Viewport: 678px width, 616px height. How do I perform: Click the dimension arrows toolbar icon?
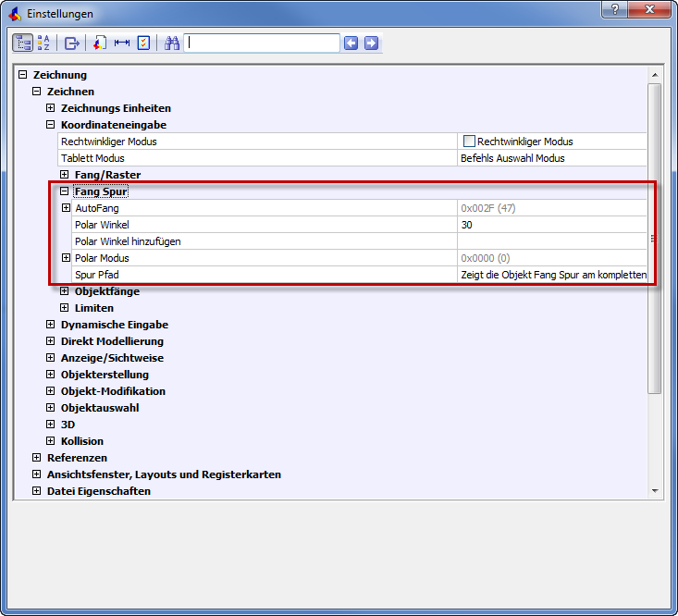[122, 43]
